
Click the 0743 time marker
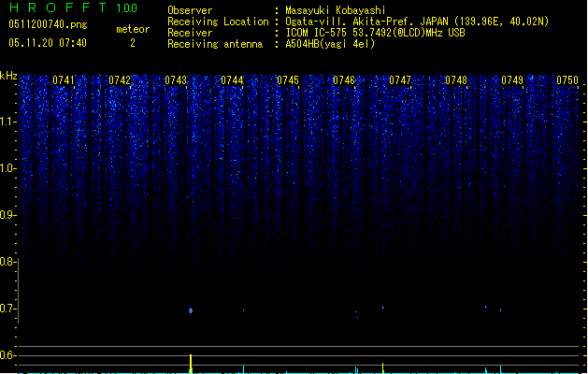pyautogui.click(x=176, y=80)
